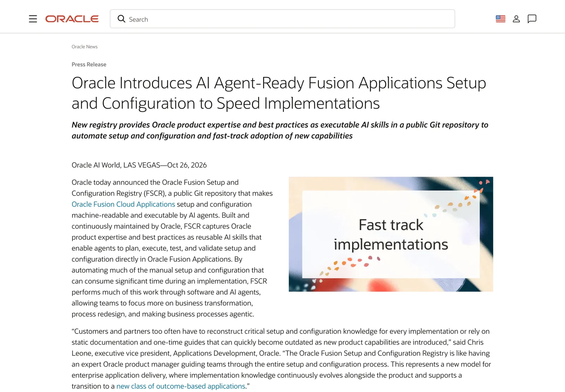Follow the Oracle Fusion Cloud Applications link
The height and width of the screenshot is (392, 565).
(123, 204)
